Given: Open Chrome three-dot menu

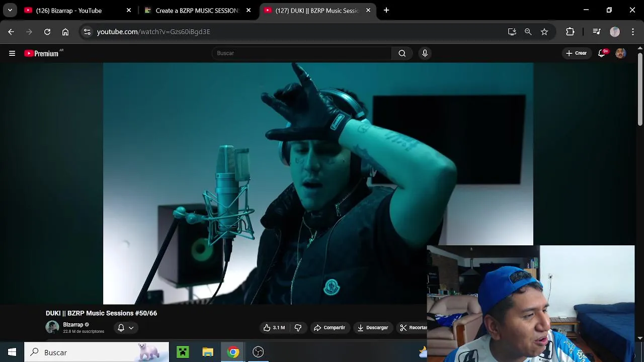Looking at the screenshot, I should 633,32.
